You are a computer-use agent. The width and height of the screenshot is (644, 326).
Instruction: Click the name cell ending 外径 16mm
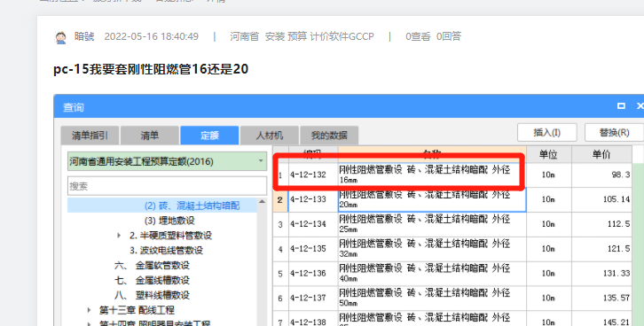pyautogui.click(x=432, y=175)
